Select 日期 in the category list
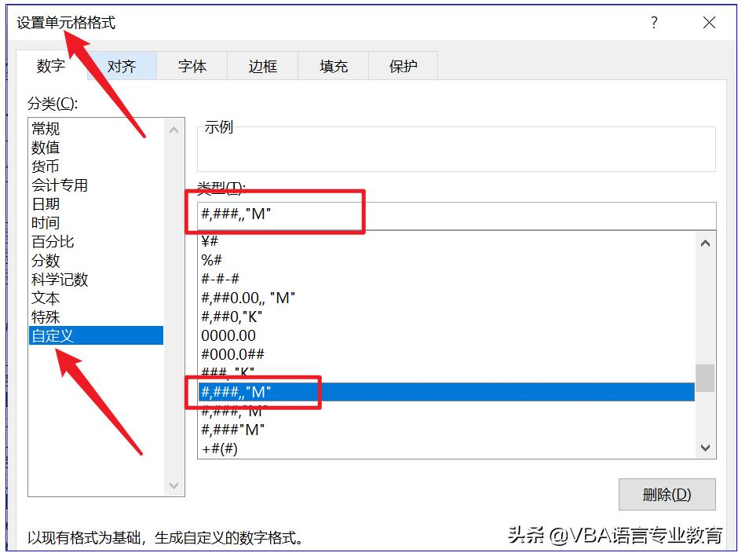This screenshot has width=738, height=560. [45, 203]
